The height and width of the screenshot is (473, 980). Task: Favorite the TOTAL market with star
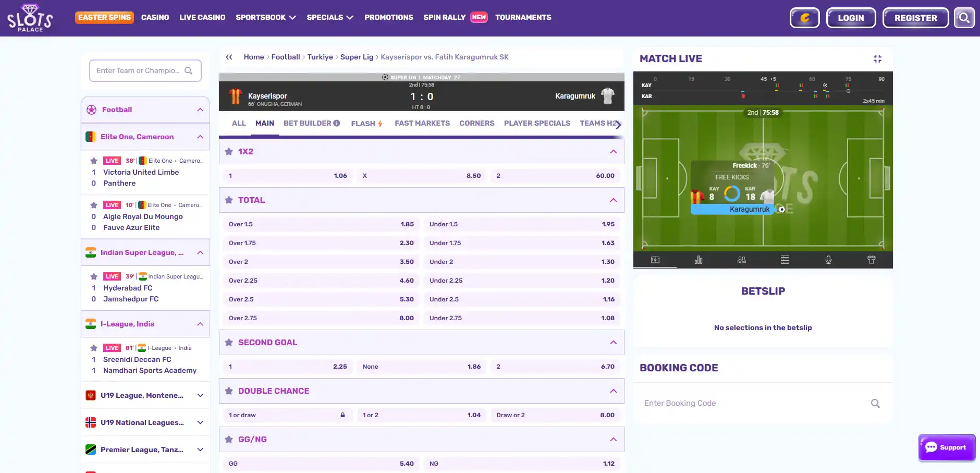tap(229, 200)
